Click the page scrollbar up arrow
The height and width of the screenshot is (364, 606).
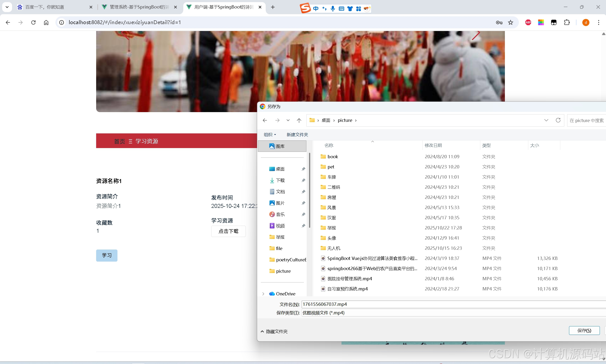(603, 34)
